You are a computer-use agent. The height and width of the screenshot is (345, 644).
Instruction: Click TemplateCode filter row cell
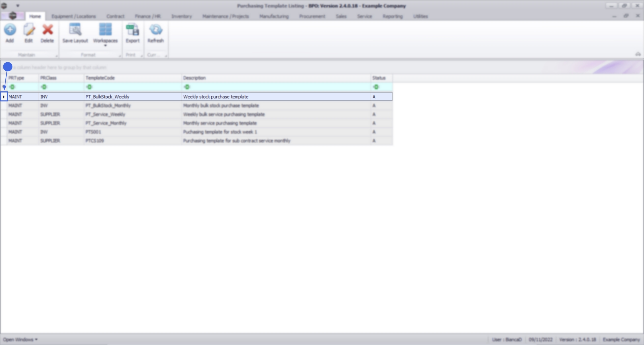coord(132,87)
